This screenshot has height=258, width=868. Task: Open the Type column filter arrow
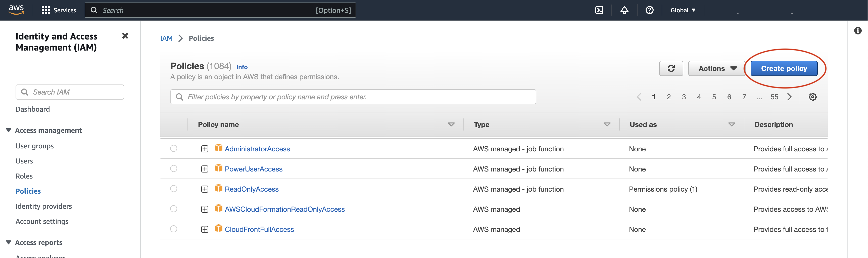click(x=607, y=125)
